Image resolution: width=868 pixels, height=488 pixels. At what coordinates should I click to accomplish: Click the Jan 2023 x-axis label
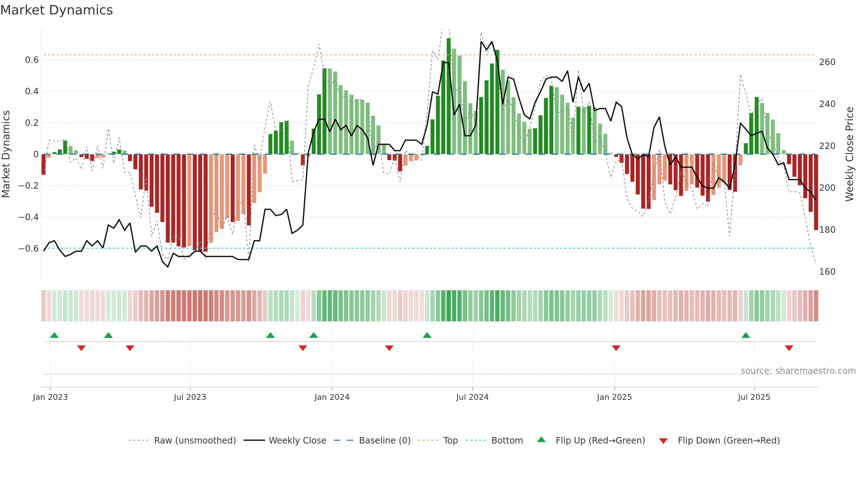click(x=50, y=397)
